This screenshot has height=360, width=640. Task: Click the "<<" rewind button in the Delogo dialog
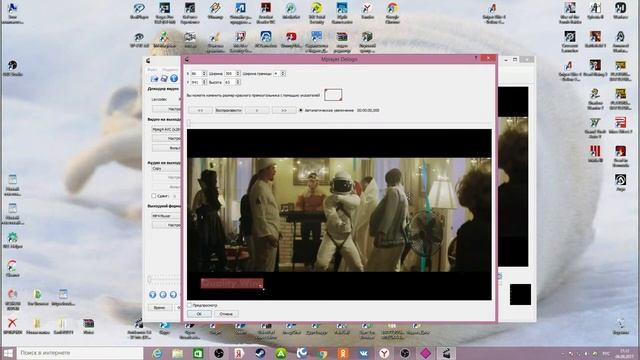click(x=200, y=110)
